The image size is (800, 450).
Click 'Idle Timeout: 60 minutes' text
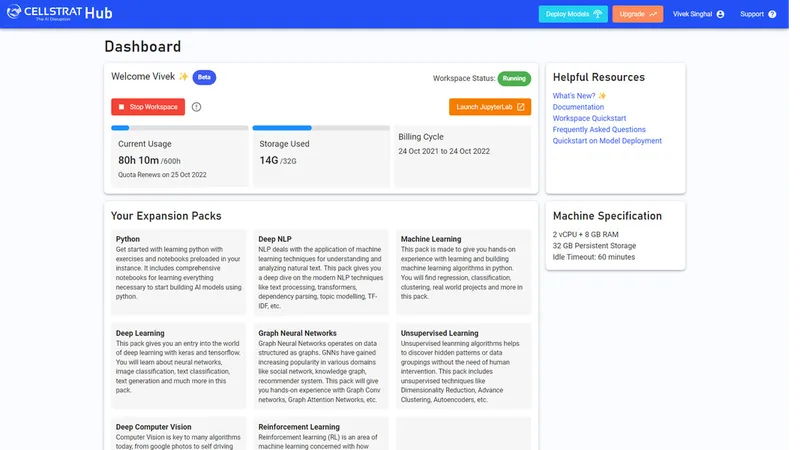(594, 257)
